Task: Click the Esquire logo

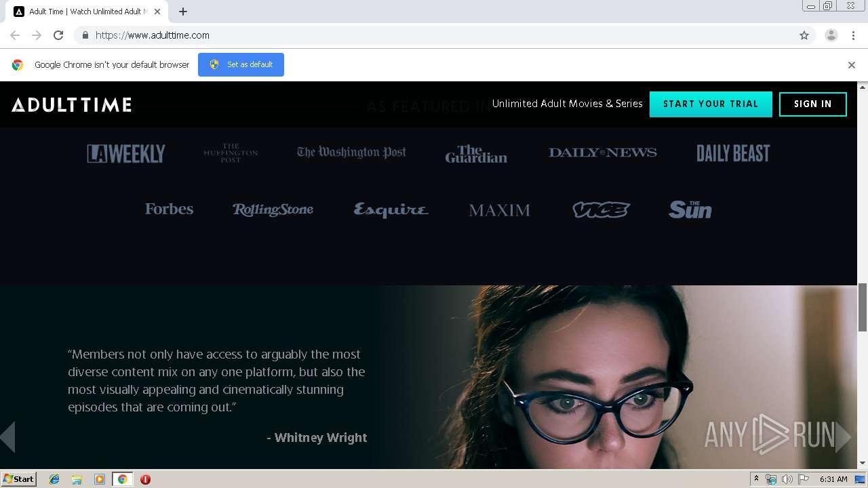Action: pos(391,209)
